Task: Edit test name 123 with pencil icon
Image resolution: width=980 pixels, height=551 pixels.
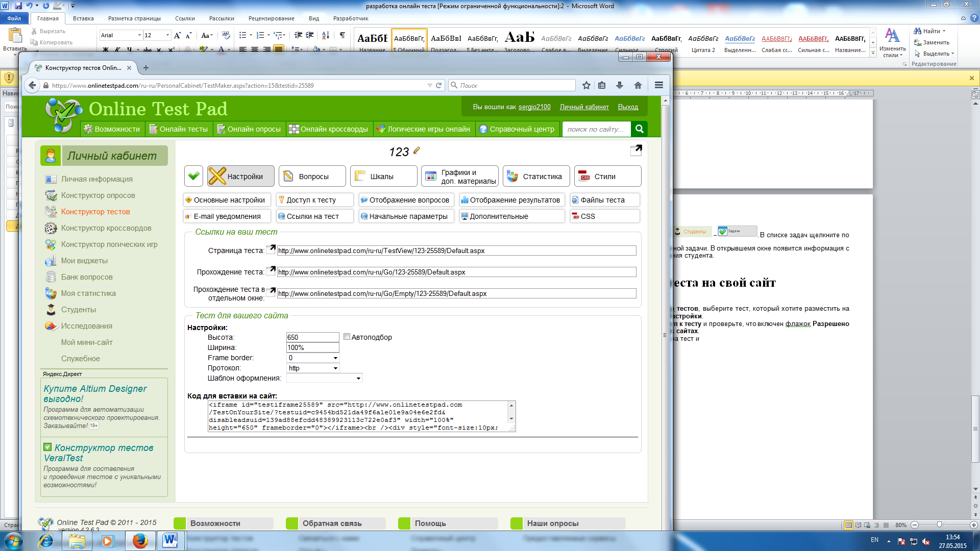Action: [x=416, y=151]
